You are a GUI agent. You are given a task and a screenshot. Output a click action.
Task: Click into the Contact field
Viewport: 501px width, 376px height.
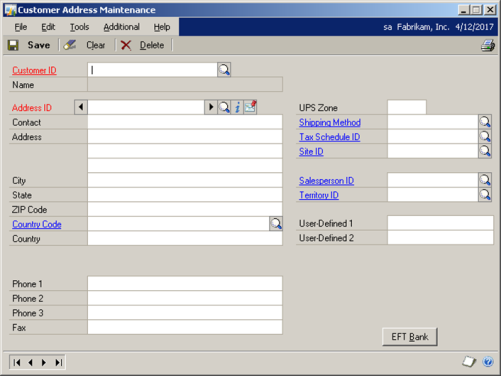[185, 122]
